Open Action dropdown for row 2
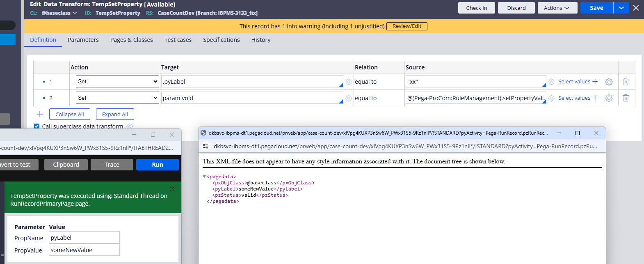 (x=117, y=98)
